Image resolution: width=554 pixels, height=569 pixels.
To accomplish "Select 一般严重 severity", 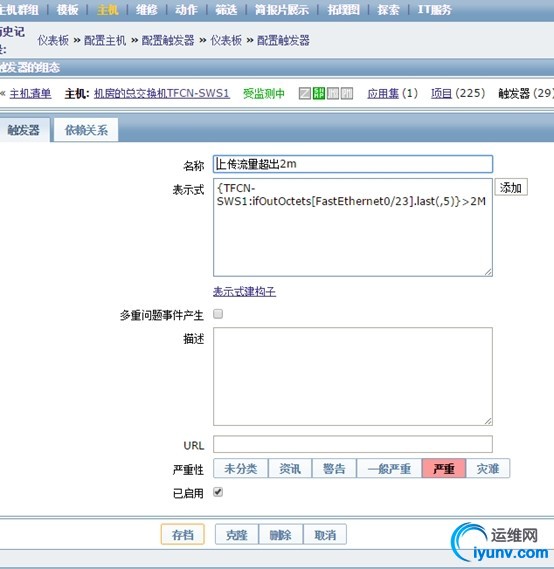I will [389, 468].
